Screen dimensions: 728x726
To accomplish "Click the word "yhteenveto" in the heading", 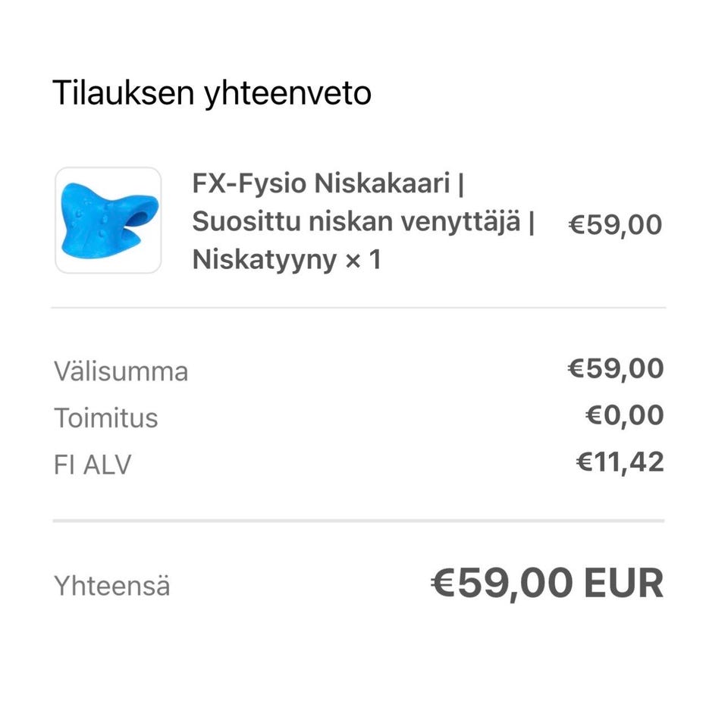I will pos(287,93).
